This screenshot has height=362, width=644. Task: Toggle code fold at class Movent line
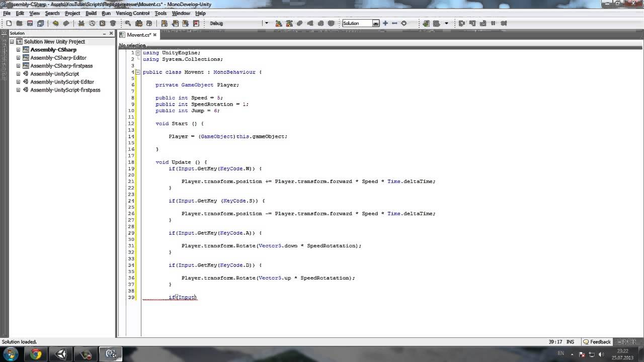[x=137, y=72]
